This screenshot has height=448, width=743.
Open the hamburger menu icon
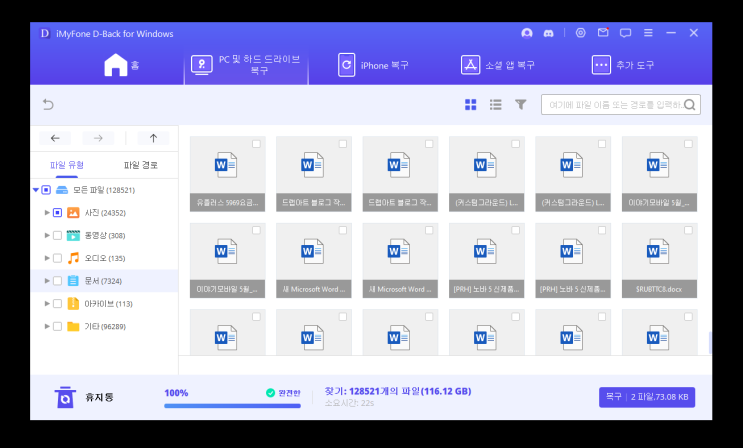648,33
